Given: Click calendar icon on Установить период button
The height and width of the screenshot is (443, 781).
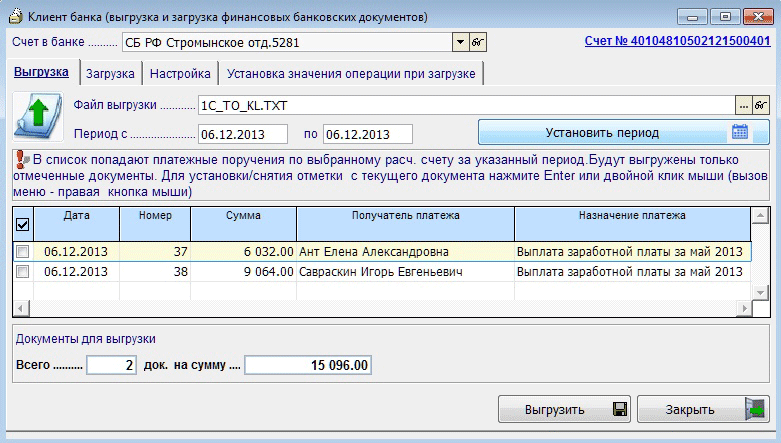Looking at the screenshot, I should click(x=740, y=133).
